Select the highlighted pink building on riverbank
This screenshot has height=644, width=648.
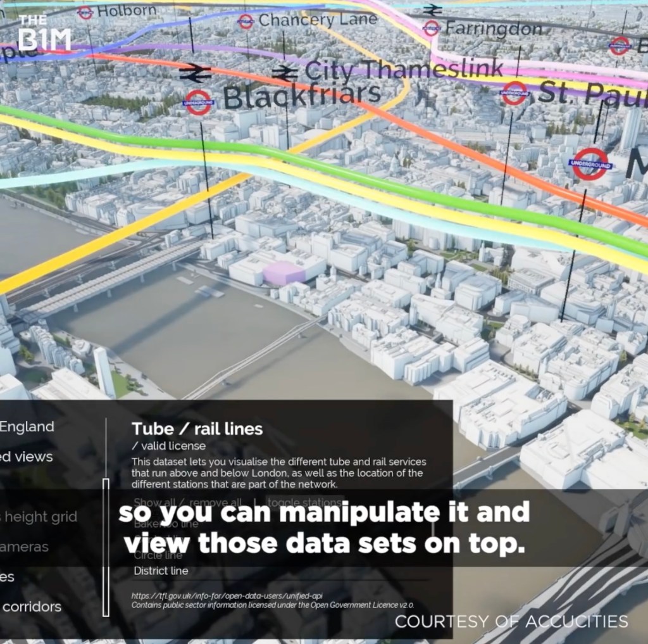[283, 274]
